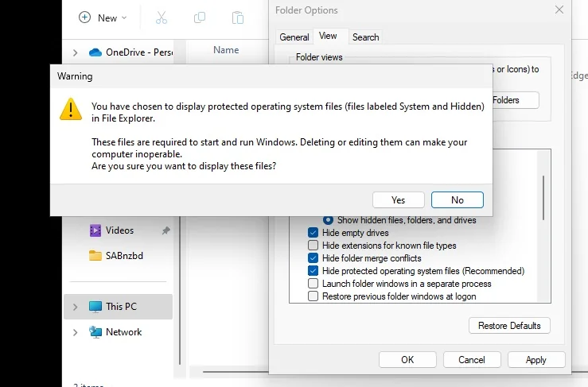The height and width of the screenshot is (387, 588).
Task: Switch to the General tab
Action: (x=294, y=37)
